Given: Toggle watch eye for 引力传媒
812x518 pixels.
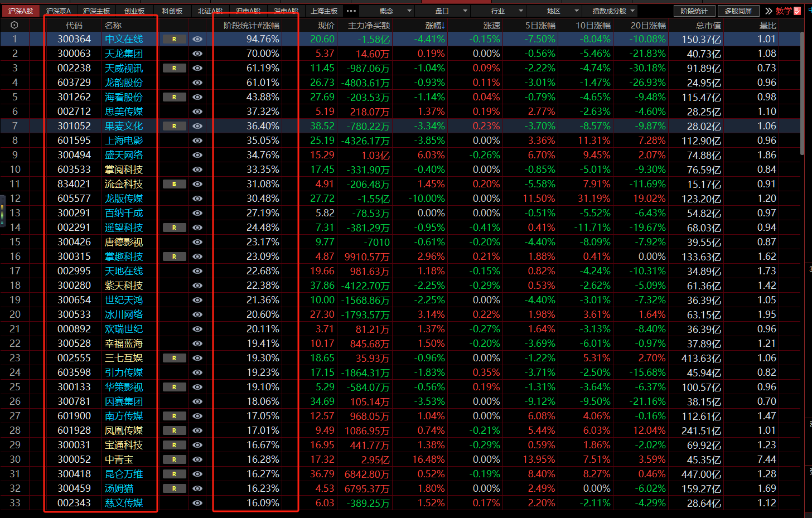Looking at the screenshot, I should pyautogui.click(x=197, y=372).
